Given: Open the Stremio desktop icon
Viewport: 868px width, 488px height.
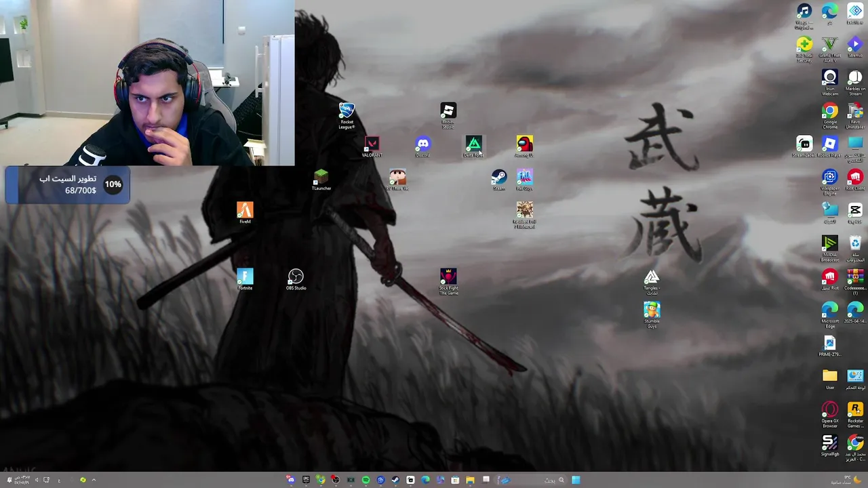Looking at the screenshot, I should click(x=855, y=47).
